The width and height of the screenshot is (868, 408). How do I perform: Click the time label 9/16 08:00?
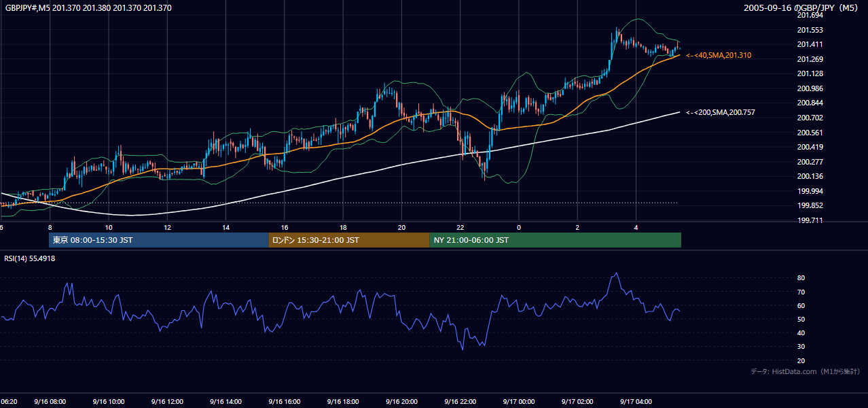click(x=50, y=402)
